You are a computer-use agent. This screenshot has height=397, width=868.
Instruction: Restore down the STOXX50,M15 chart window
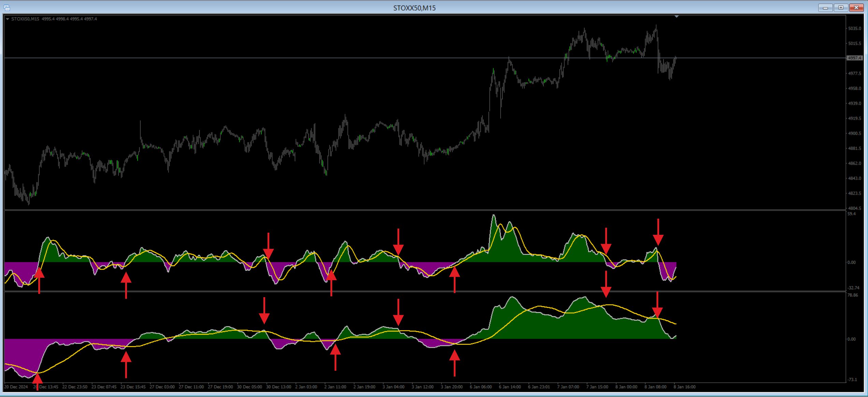pos(841,8)
